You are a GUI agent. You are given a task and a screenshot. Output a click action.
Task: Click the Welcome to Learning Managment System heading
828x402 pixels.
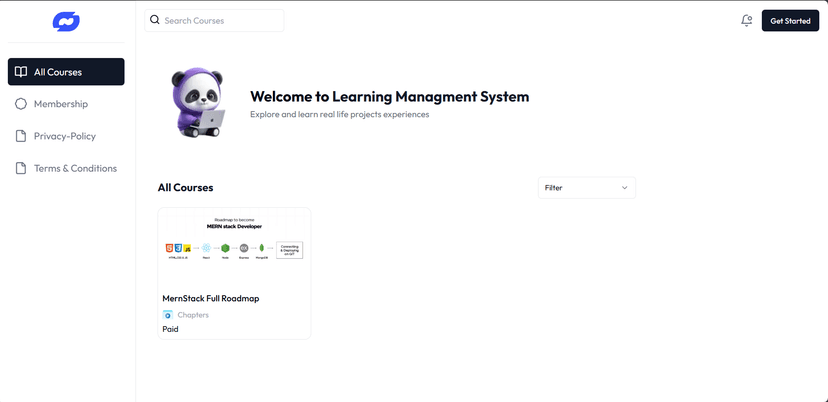(x=390, y=97)
